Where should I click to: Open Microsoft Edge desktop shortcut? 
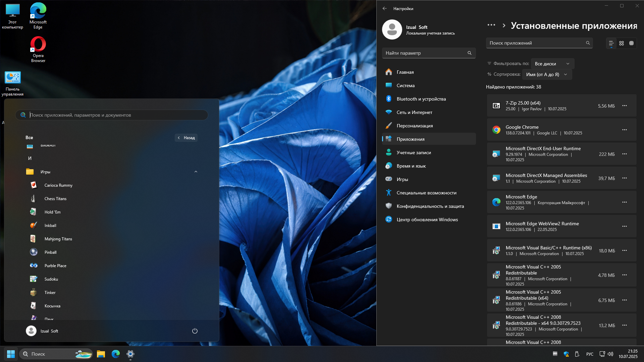tap(38, 16)
